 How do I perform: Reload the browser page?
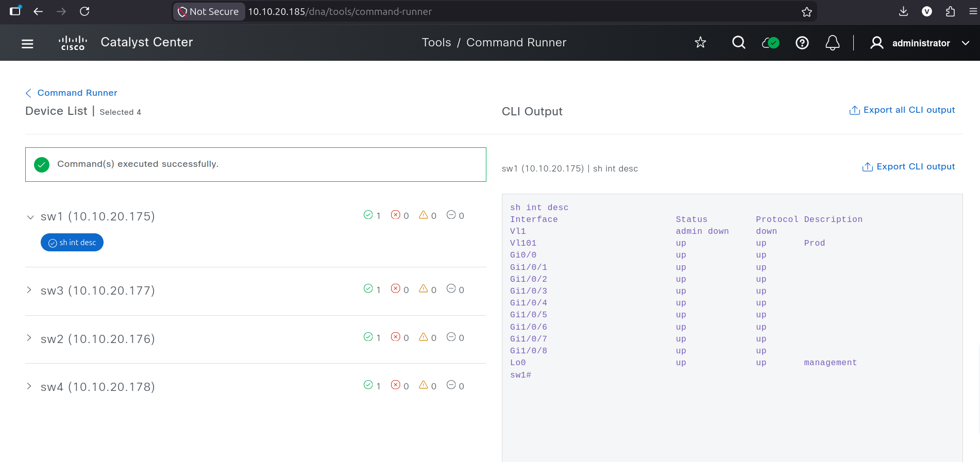85,11
